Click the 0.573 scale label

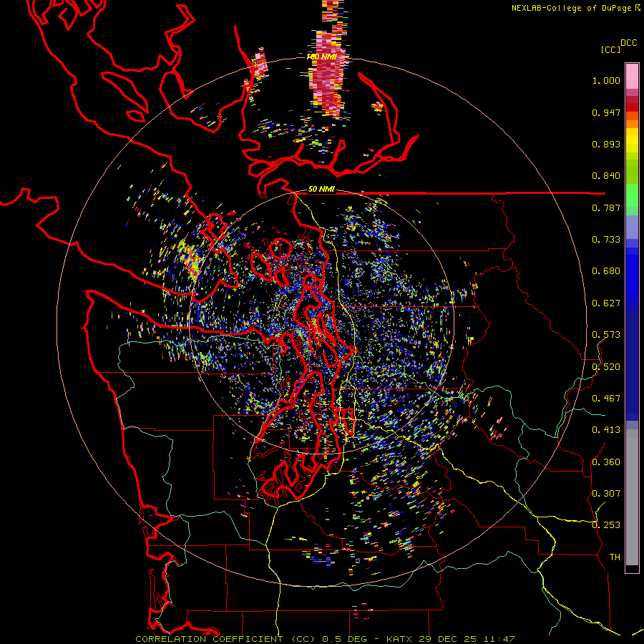pos(606,335)
